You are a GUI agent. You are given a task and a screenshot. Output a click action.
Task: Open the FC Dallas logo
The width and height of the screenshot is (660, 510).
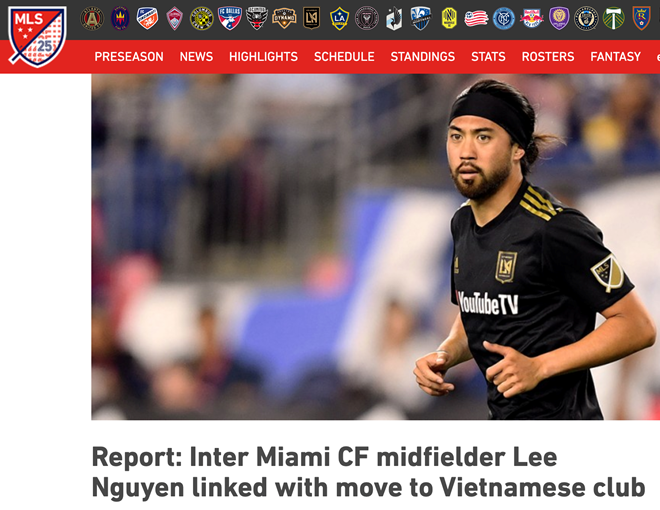tap(229, 19)
